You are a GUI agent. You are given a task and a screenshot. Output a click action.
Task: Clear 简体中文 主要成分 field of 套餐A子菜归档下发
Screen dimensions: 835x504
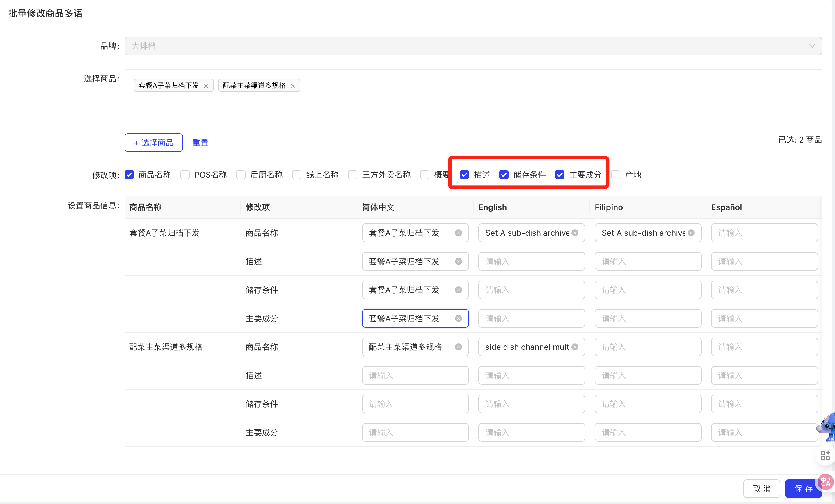458,318
